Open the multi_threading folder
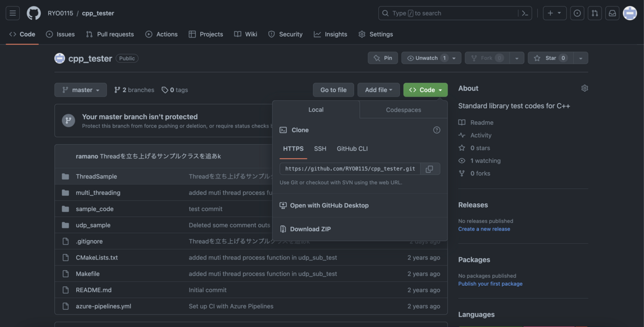The height and width of the screenshot is (327, 644). pyautogui.click(x=98, y=192)
